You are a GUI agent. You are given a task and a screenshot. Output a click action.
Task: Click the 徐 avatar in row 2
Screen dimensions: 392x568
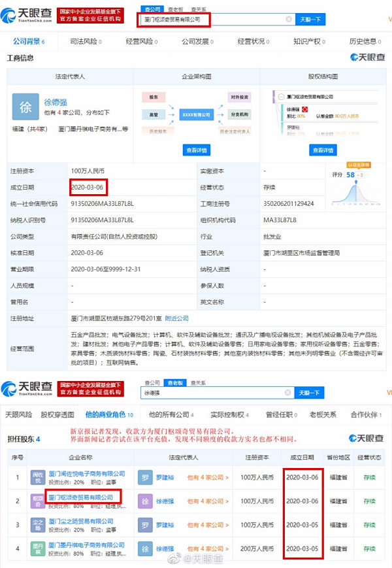click(x=145, y=501)
